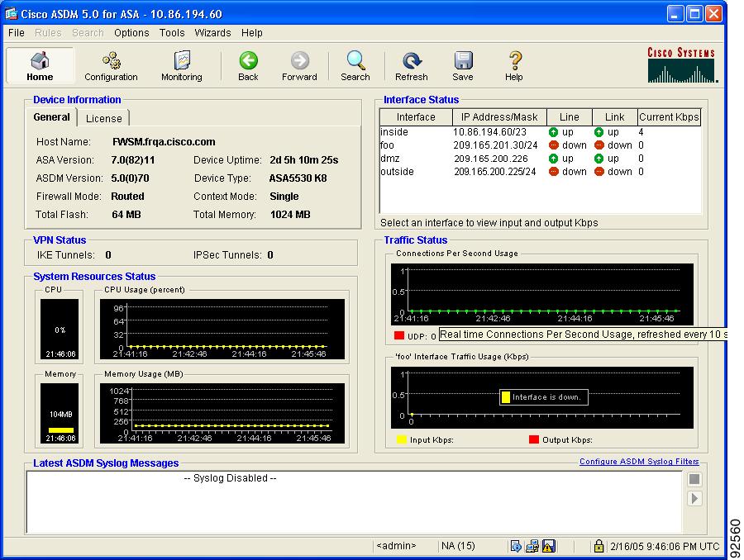Click the red link-down icon for outside

coord(599,172)
